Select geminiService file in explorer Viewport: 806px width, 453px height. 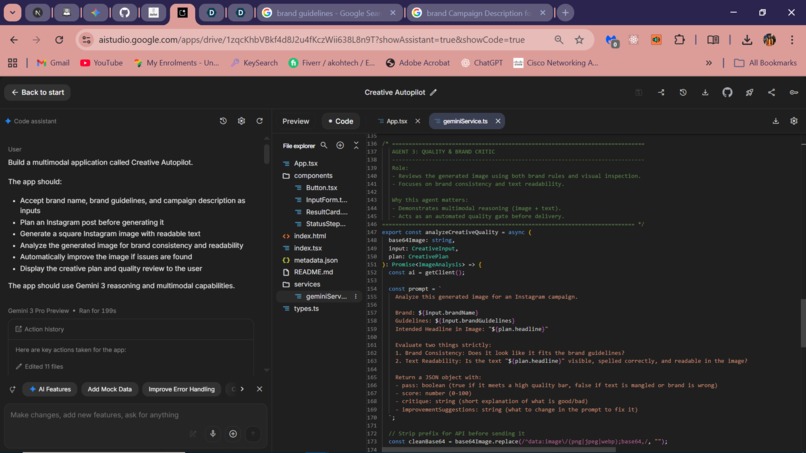(325, 297)
